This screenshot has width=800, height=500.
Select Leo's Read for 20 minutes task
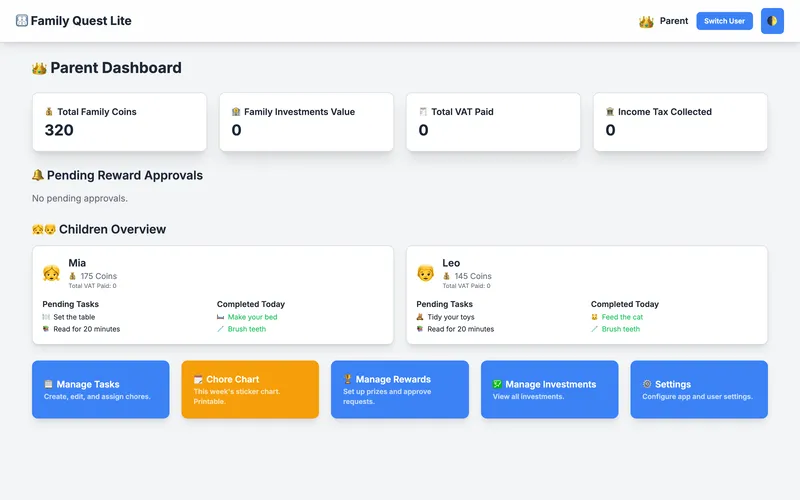[x=461, y=329]
